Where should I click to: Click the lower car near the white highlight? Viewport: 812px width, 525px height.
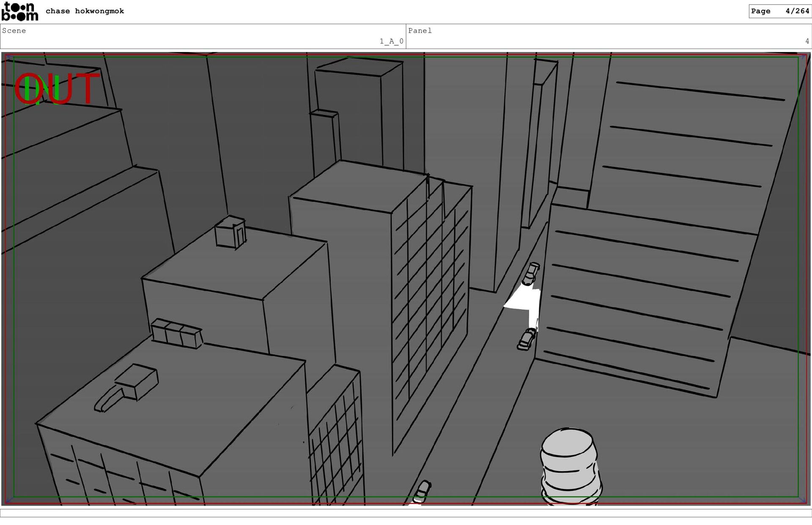(526, 339)
